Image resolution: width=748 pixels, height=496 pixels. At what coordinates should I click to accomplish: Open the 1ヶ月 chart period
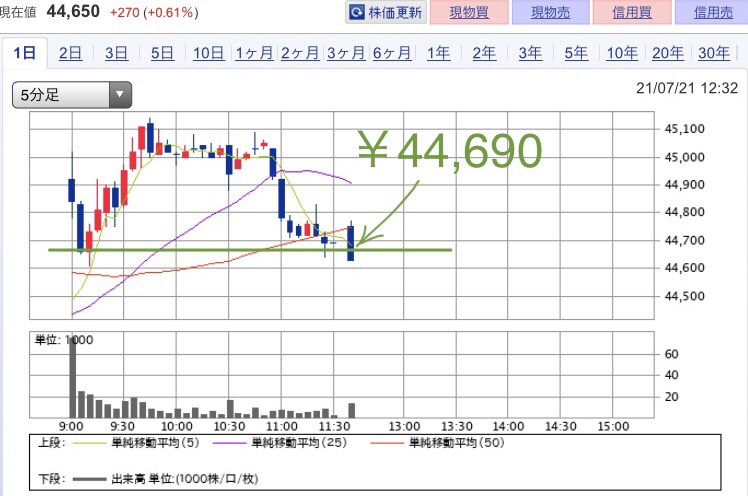point(254,52)
